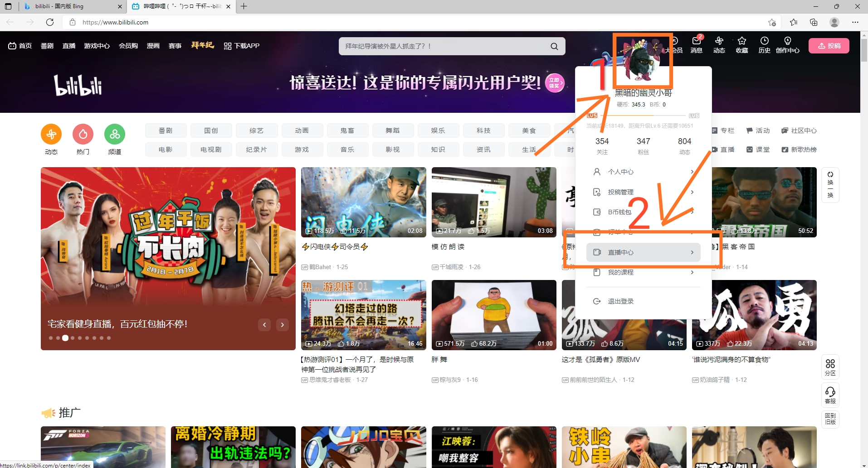Open 下载APP link
Image resolution: width=868 pixels, height=468 pixels.
coord(241,46)
